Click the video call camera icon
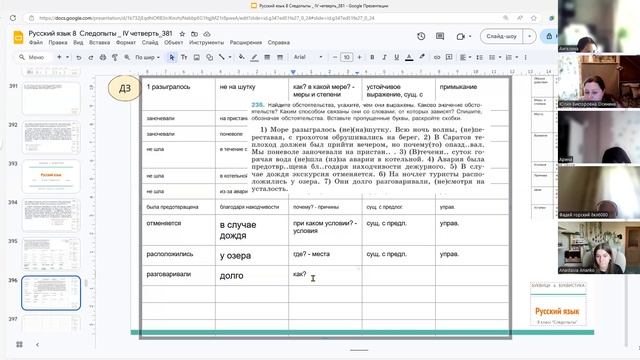Viewport: 640px width, 360px height. 460,36
